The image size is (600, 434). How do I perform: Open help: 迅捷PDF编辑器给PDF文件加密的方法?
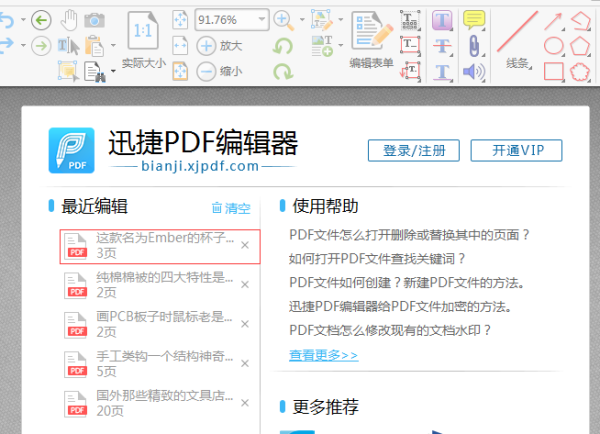point(400,307)
